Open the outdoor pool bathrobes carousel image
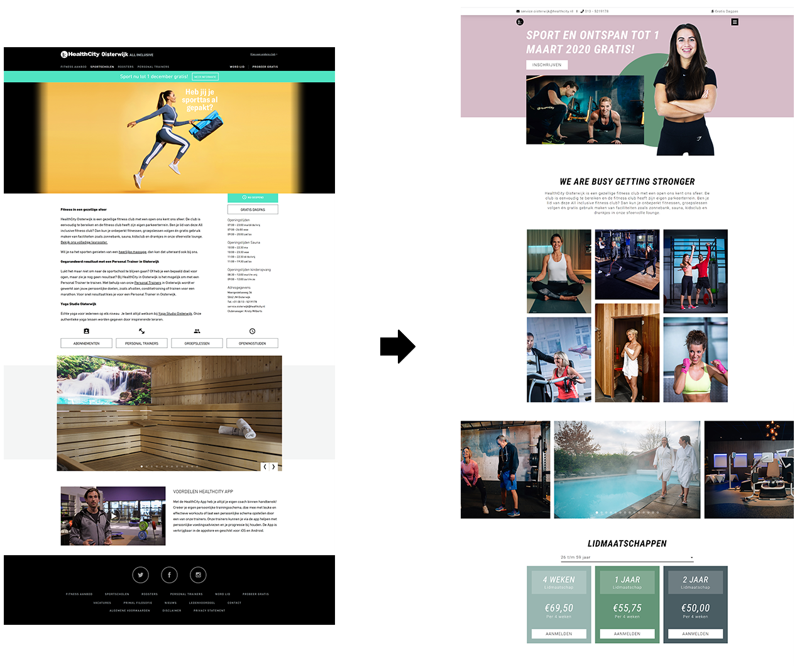 [627, 470]
